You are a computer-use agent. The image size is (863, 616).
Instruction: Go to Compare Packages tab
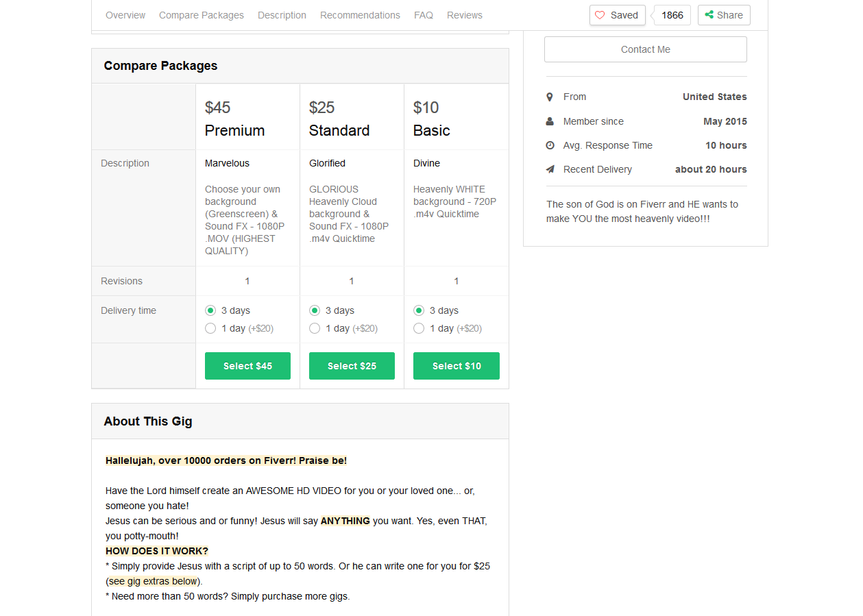tap(202, 15)
